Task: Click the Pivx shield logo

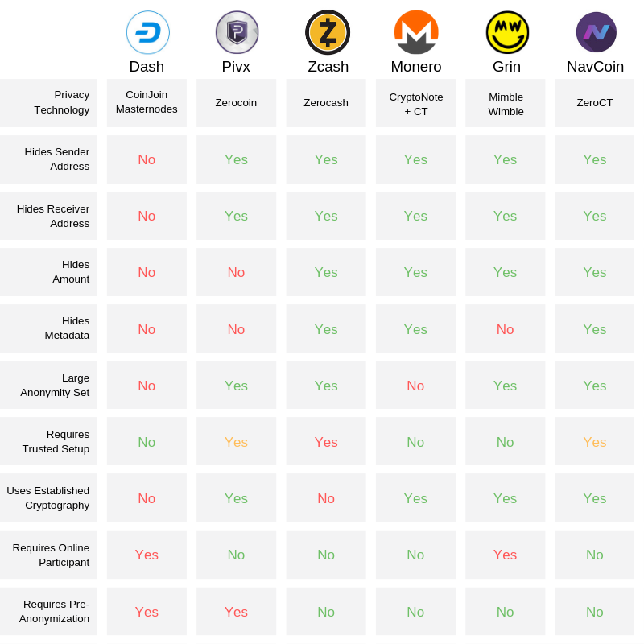Action: 237,33
